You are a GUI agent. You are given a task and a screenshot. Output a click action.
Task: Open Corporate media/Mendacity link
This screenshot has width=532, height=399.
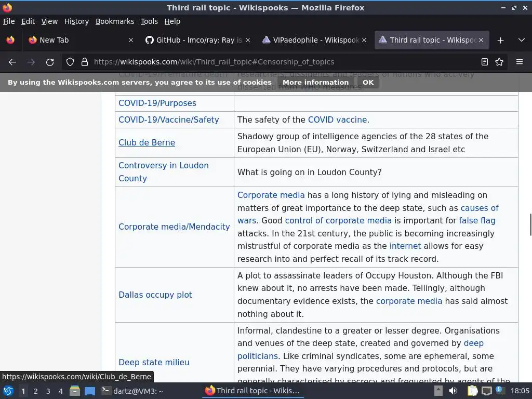pos(174,227)
